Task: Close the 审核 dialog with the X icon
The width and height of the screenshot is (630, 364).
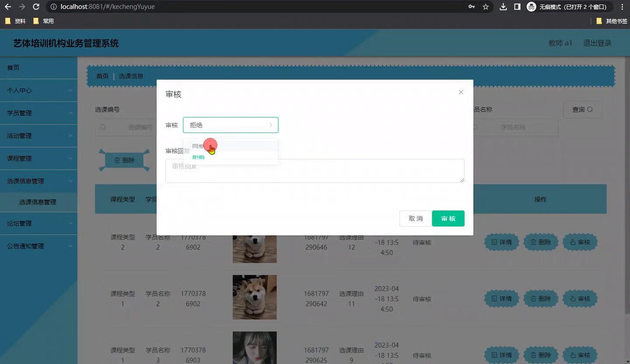Action: (x=461, y=92)
